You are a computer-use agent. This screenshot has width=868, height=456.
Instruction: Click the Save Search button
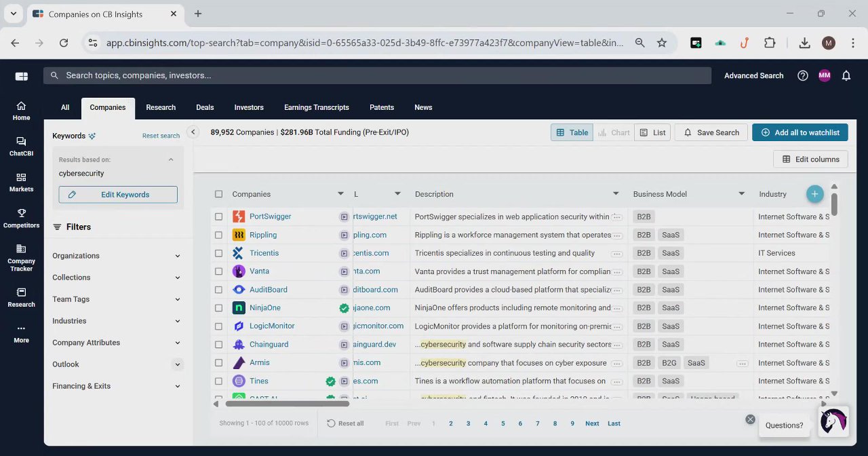point(711,132)
